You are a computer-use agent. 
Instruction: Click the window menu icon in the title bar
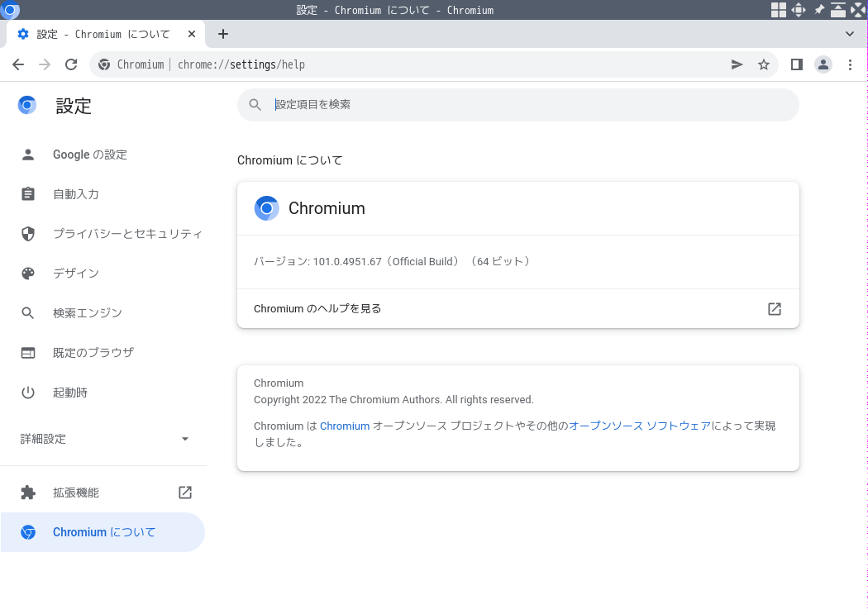(9, 10)
